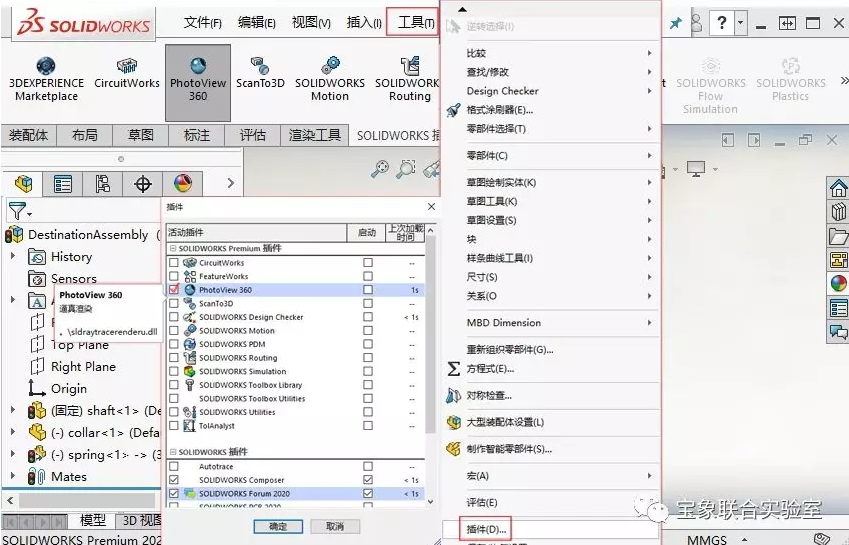Image resolution: width=849 pixels, height=545 pixels.
Task: Open the task pane home icon
Action: (x=838, y=188)
